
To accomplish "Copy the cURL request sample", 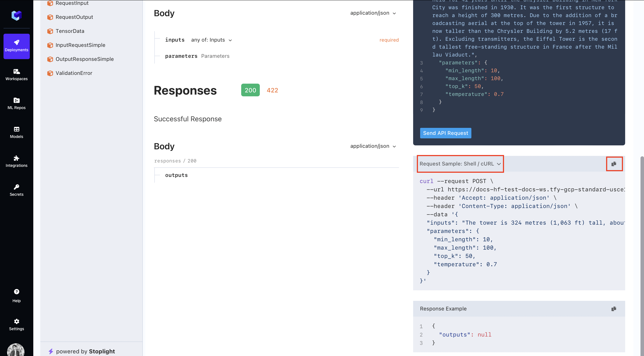I will pyautogui.click(x=614, y=164).
